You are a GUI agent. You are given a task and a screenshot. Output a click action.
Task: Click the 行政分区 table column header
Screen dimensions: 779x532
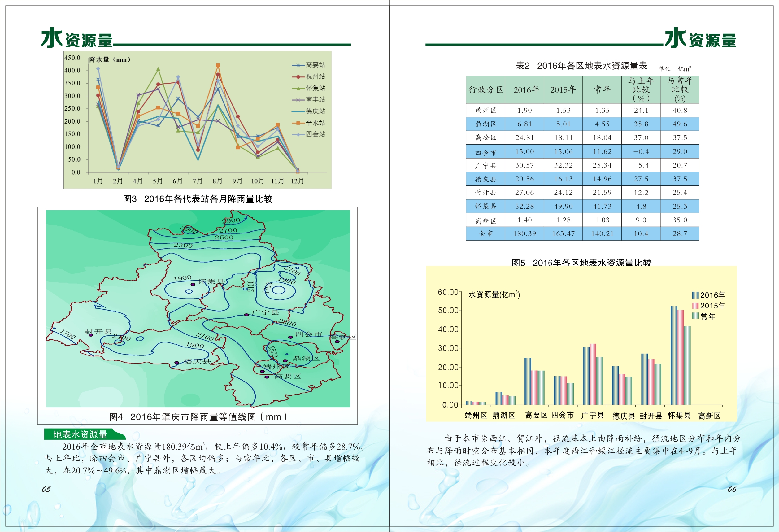tap(485, 89)
